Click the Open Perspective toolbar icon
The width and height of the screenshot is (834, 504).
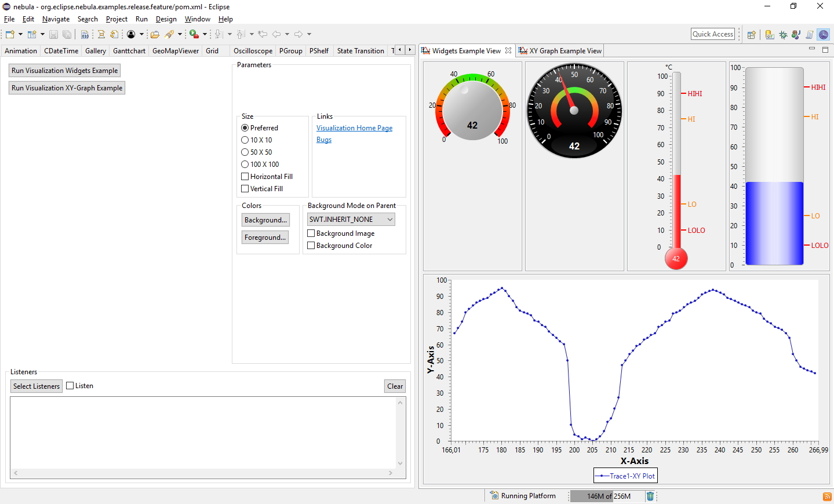coord(751,35)
